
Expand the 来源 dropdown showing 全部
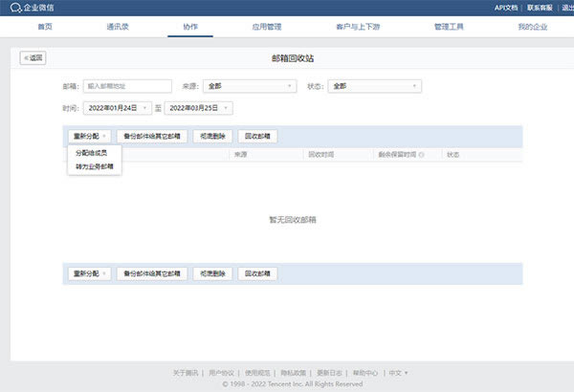pyautogui.click(x=250, y=86)
